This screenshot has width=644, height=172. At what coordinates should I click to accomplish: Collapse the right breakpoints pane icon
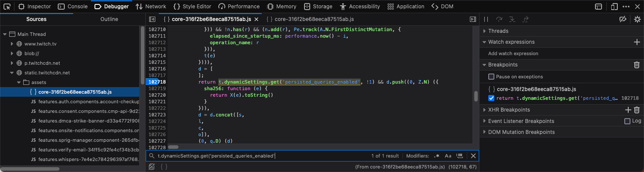tap(472, 19)
